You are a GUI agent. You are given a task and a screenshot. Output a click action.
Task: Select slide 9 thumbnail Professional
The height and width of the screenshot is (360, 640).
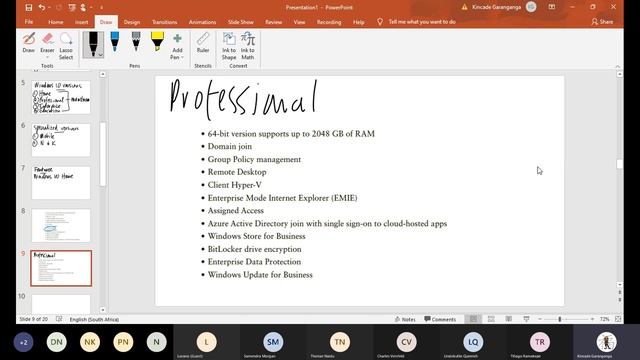[61, 268]
